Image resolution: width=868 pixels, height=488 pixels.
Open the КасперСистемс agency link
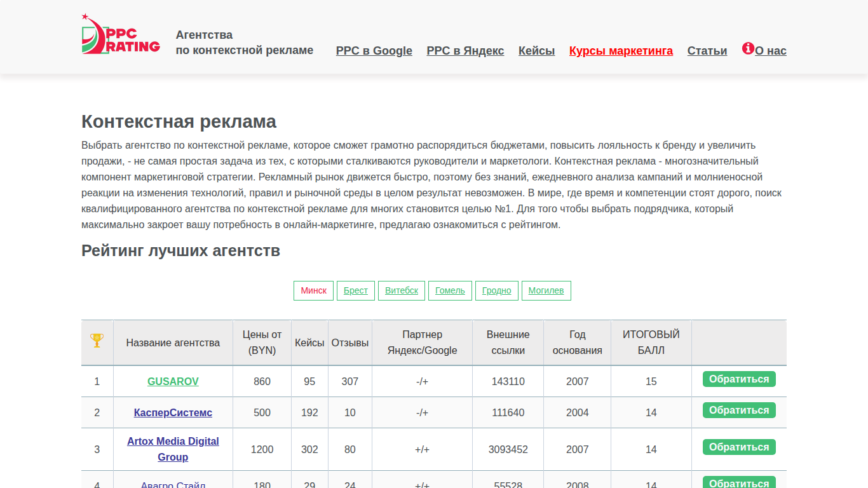pos(173,412)
